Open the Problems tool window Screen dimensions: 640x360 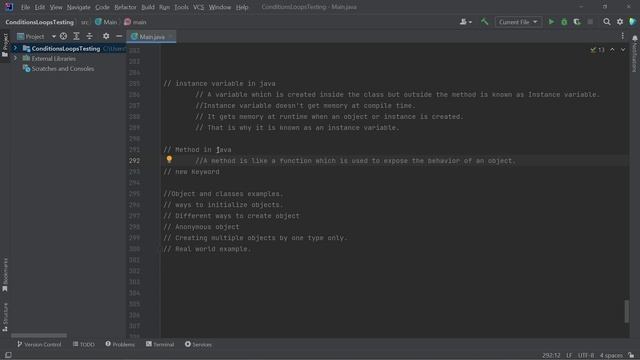point(120,344)
